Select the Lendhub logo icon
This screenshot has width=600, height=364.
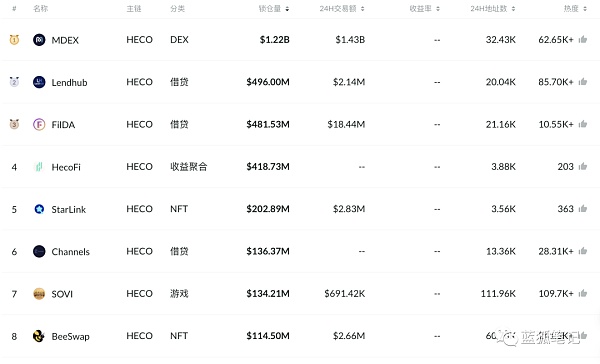pyautogui.click(x=39, y=82)
